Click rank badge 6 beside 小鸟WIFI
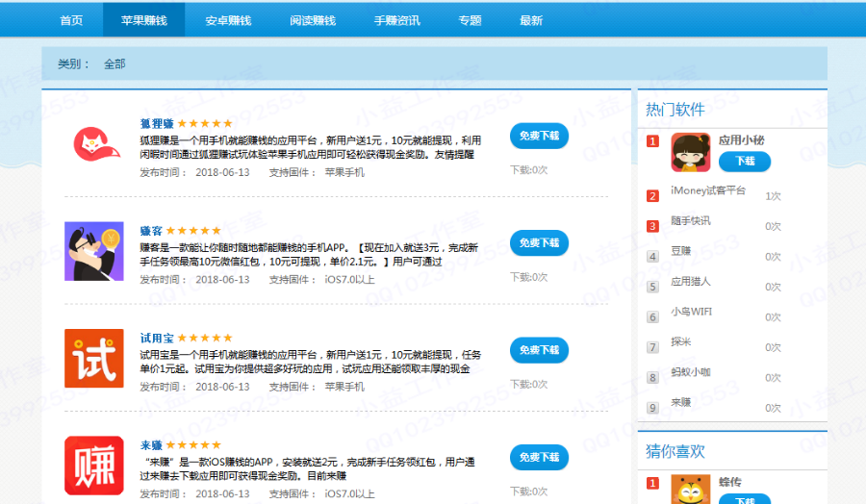 [652, 317]
